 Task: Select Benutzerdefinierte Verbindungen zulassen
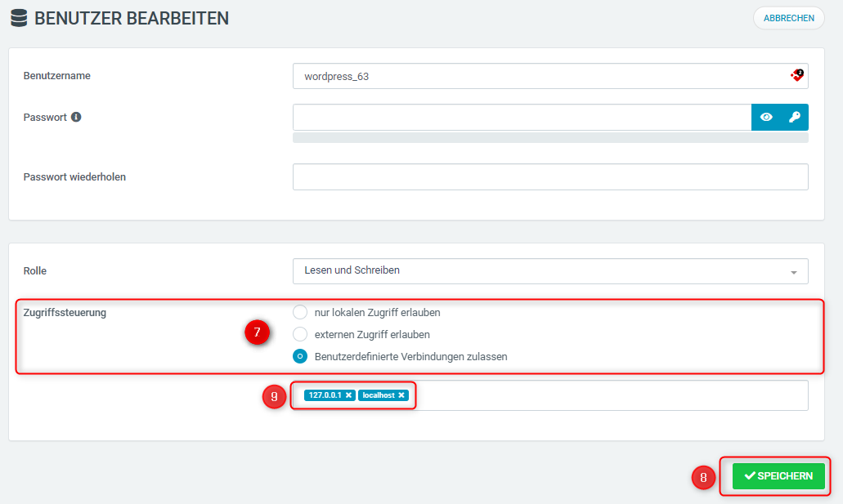point(300,356)
